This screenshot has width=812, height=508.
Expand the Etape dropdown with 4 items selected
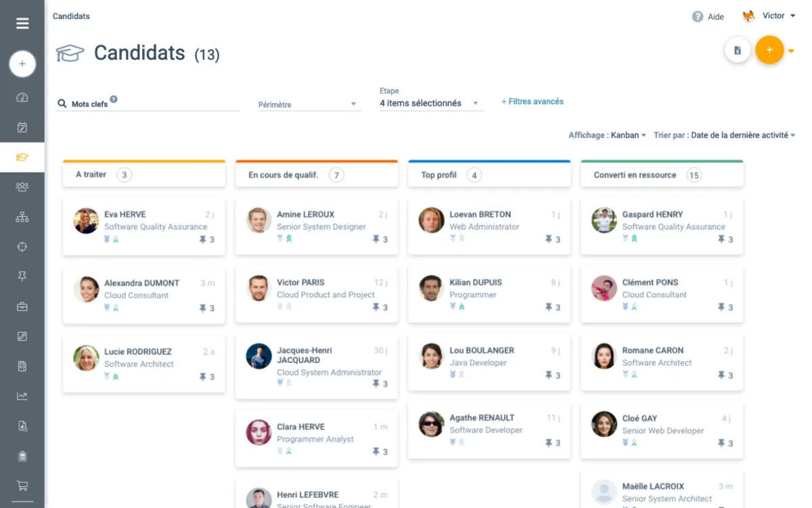pyautogui.click(x=430, y=104)
